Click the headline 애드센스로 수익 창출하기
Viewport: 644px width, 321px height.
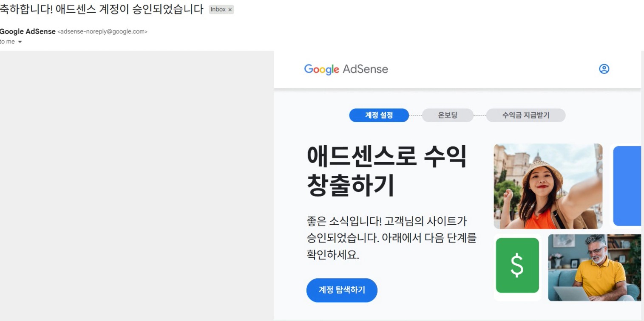387,171
